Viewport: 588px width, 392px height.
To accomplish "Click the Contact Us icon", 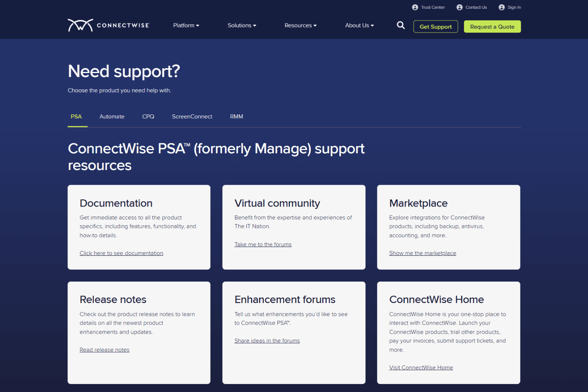I will tap(460, 7).
